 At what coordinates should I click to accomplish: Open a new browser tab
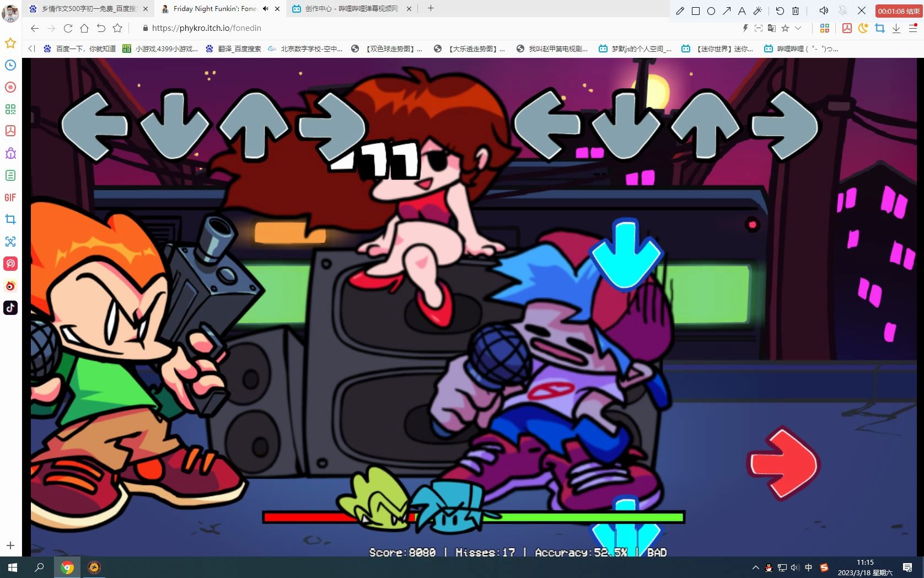pos(431,8)
